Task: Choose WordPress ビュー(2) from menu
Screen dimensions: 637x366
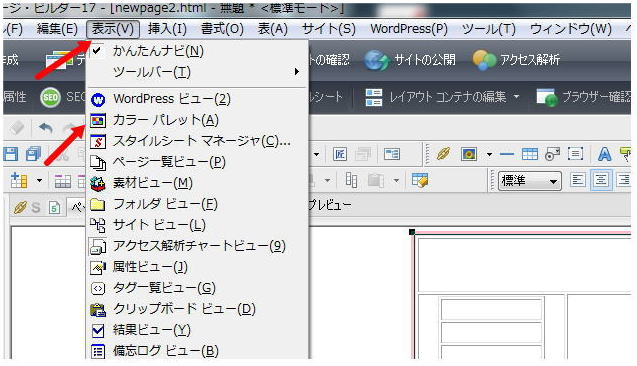Action: point(197,99)
